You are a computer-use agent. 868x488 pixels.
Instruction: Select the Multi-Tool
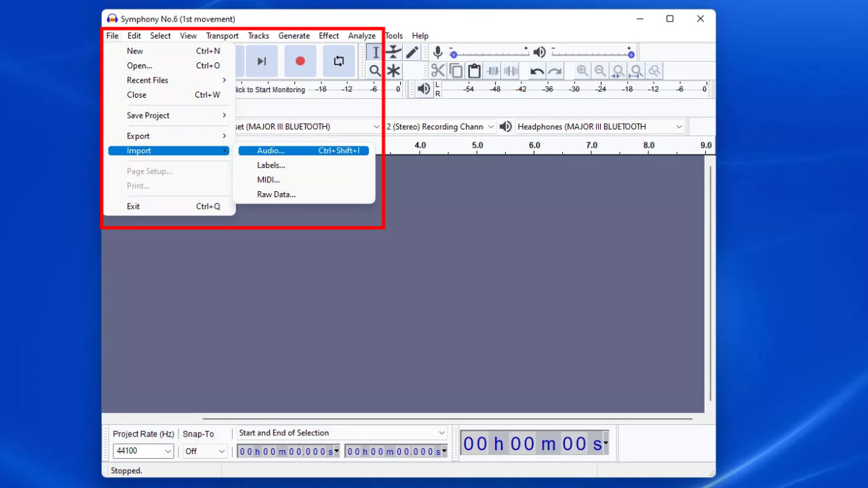click(x=393, y=70)
